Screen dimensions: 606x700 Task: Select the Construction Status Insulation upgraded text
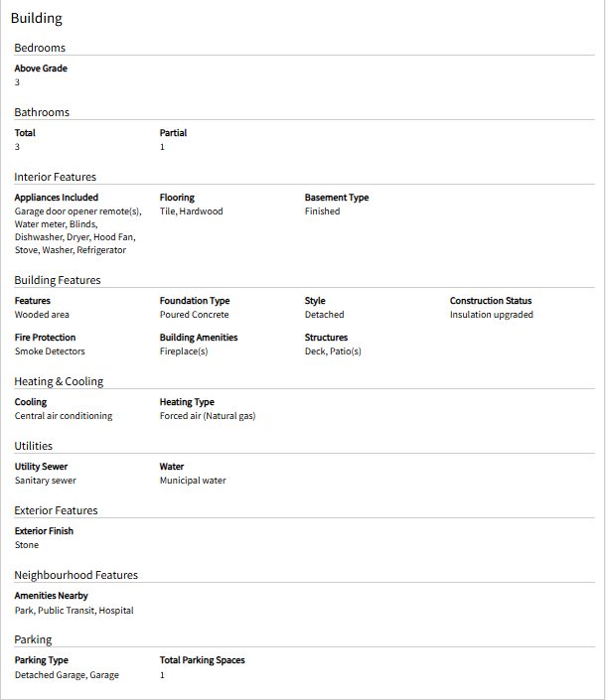pyautogui.click(x=491, y=315)
